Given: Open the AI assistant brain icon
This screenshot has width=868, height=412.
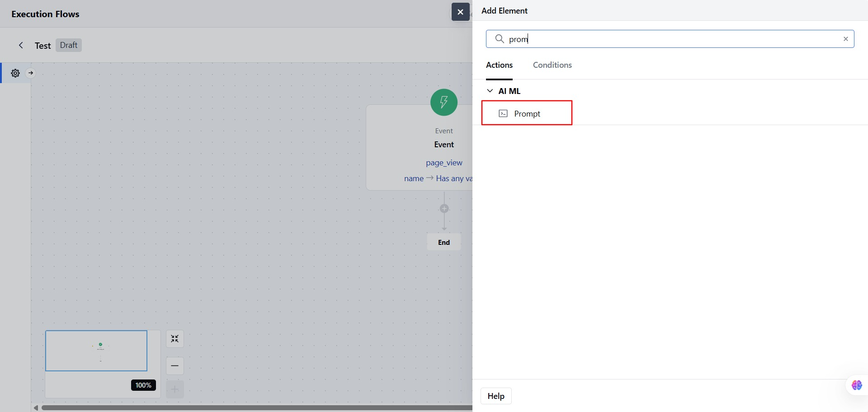Looking at the screenshot, I should coord(856,385).
